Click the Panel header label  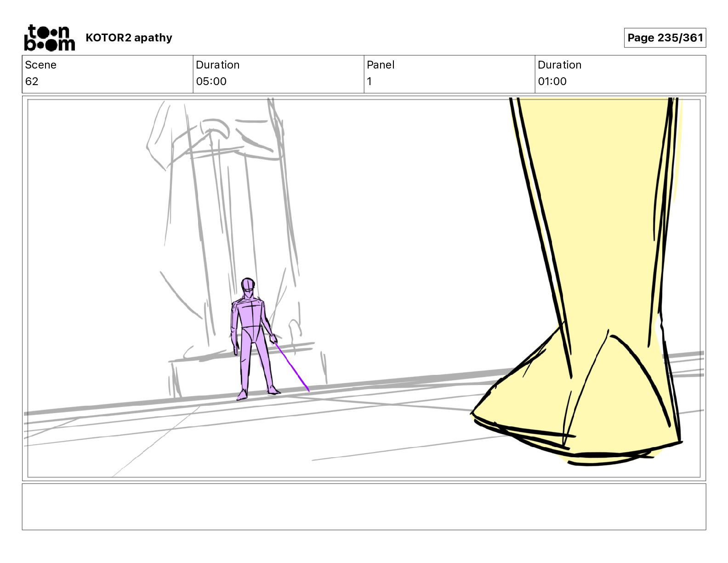381,65
